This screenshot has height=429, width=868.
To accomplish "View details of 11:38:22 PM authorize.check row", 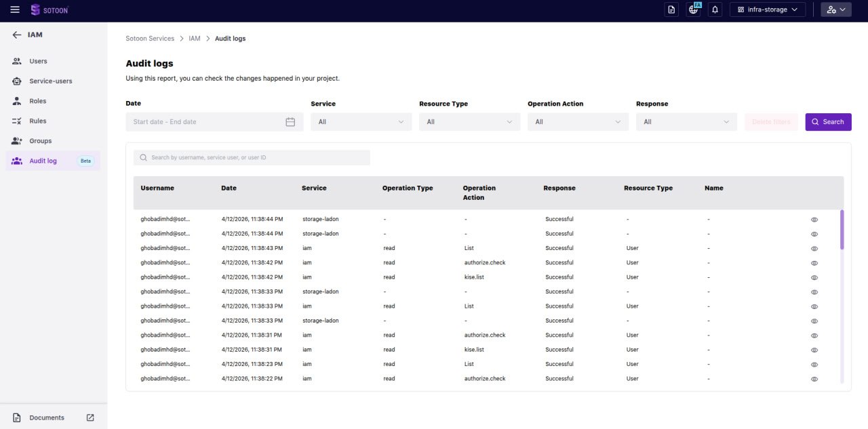I will click(814, 379).
